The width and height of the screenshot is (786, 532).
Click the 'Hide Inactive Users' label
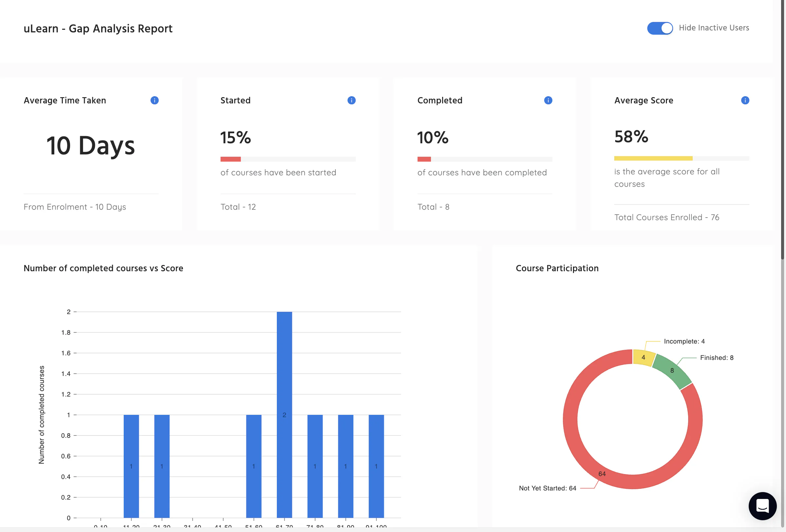(x=714, y=28)
